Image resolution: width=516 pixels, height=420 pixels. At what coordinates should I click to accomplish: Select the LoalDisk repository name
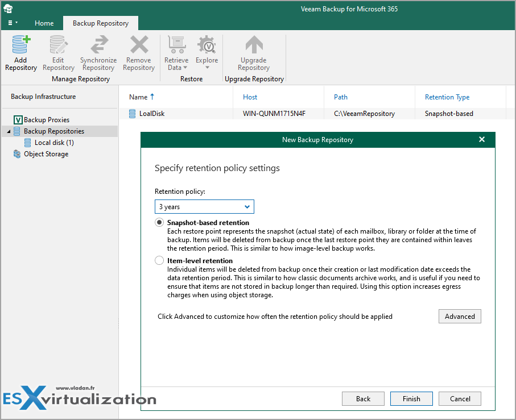[152, 114]
